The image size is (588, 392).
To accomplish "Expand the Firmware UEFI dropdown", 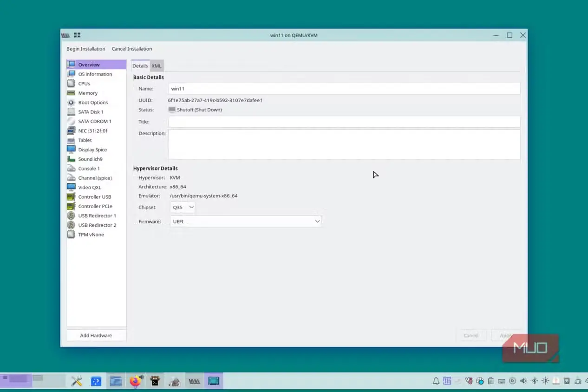I will pos(246,222).
